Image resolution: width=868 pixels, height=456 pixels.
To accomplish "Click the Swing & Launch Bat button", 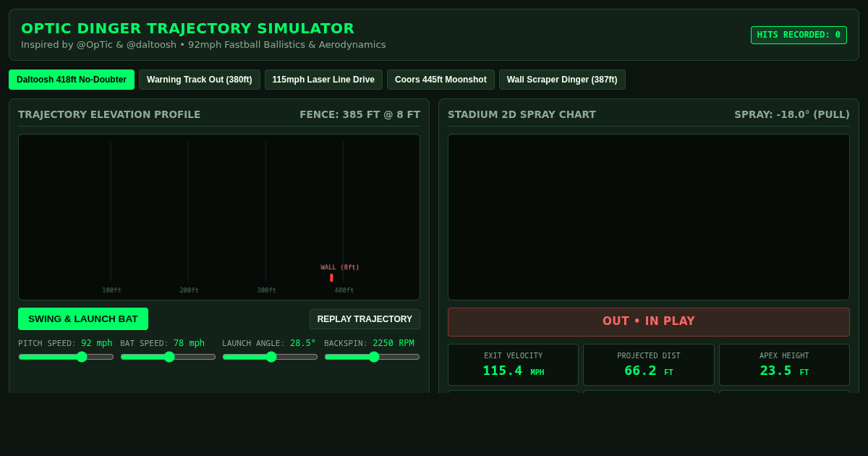I will (x=83, y=318).
